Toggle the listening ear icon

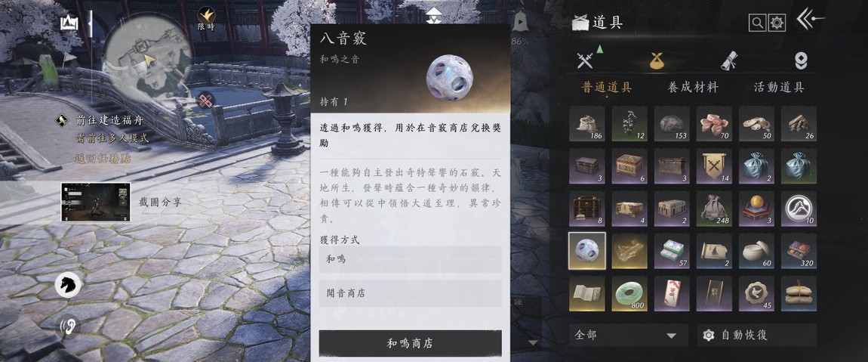(x=67, y=326)
